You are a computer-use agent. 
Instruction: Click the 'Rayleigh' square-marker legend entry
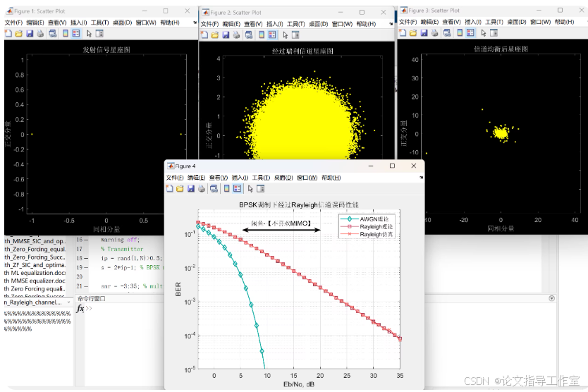tap(366, 226)
